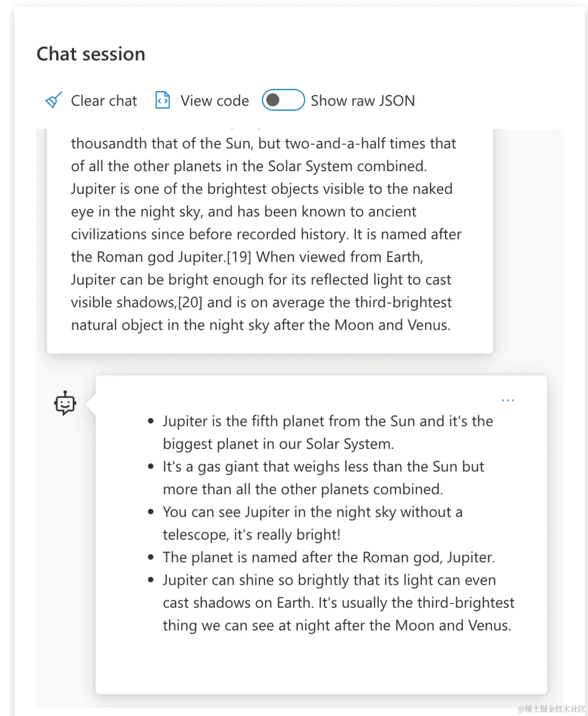Click the [19] citation in user message

click(x=239, y=257)
